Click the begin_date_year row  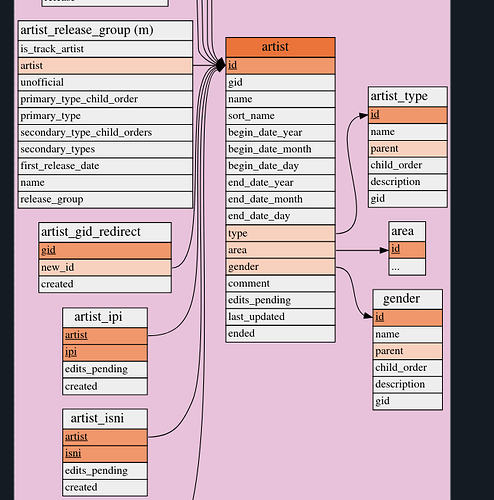point(280,132)
